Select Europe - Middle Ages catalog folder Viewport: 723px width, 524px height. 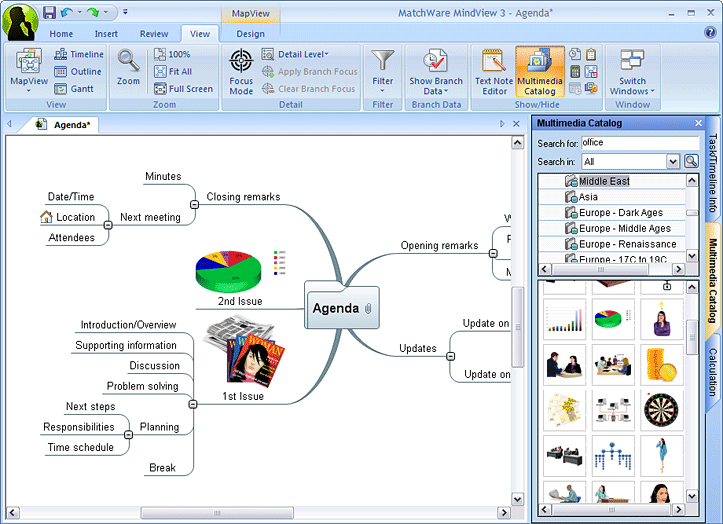(x=618, y=228)
